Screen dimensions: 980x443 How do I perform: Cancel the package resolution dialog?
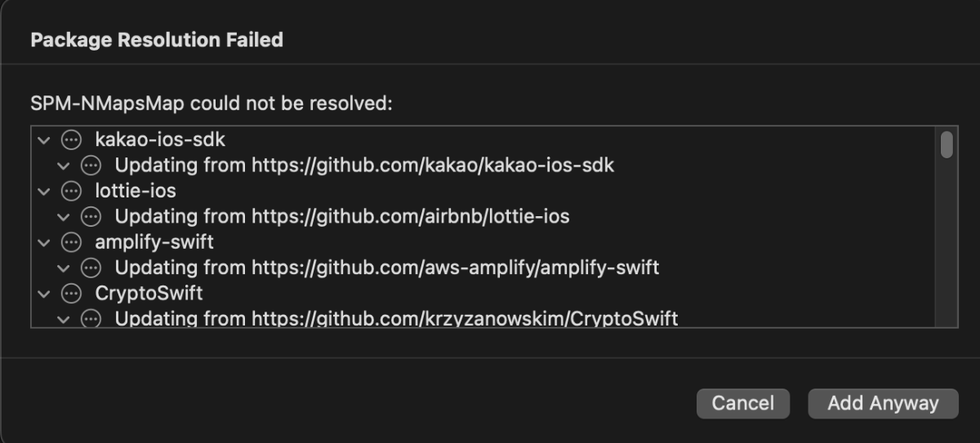click(x=743, y=403)
